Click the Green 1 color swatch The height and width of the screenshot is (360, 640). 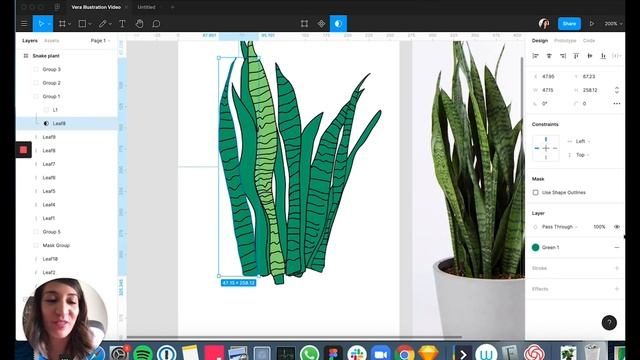(536, 247)
